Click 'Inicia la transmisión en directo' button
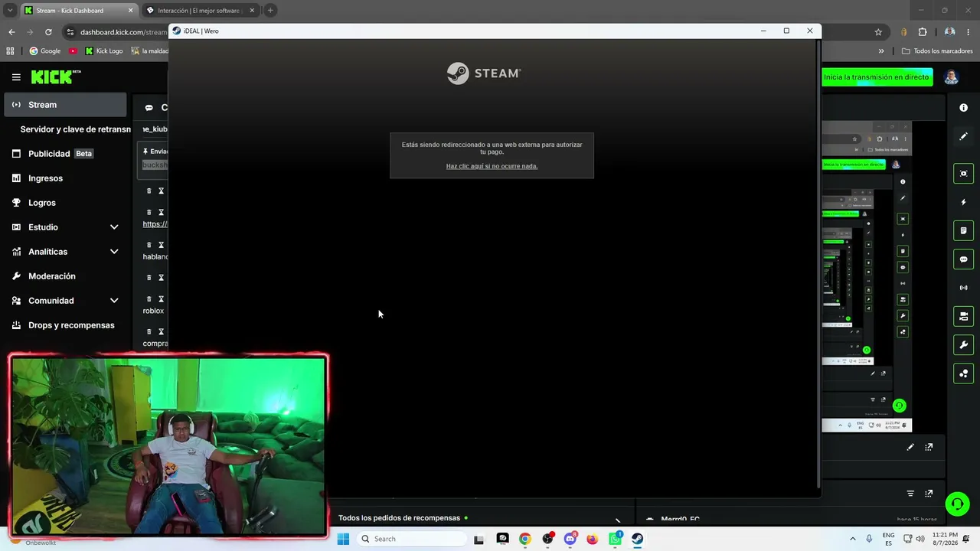 point(876,77)
